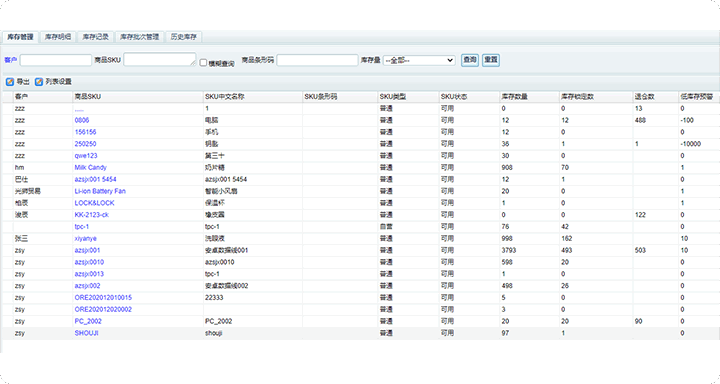The height and width of the screenshot is (384, 720).
Task: Open the 库存批次管理 tab
Action: [x=139, y=37]
